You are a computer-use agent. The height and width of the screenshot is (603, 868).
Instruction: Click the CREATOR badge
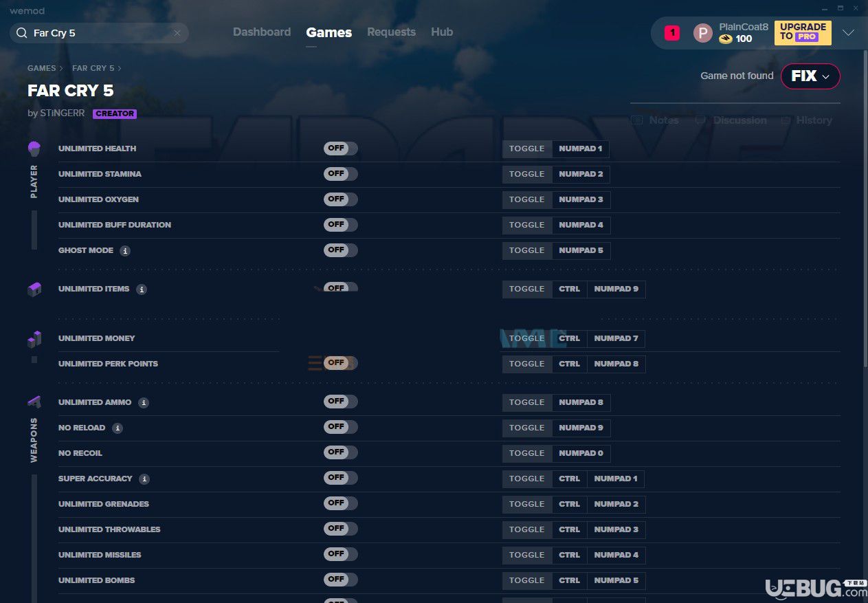pos(115,114)
